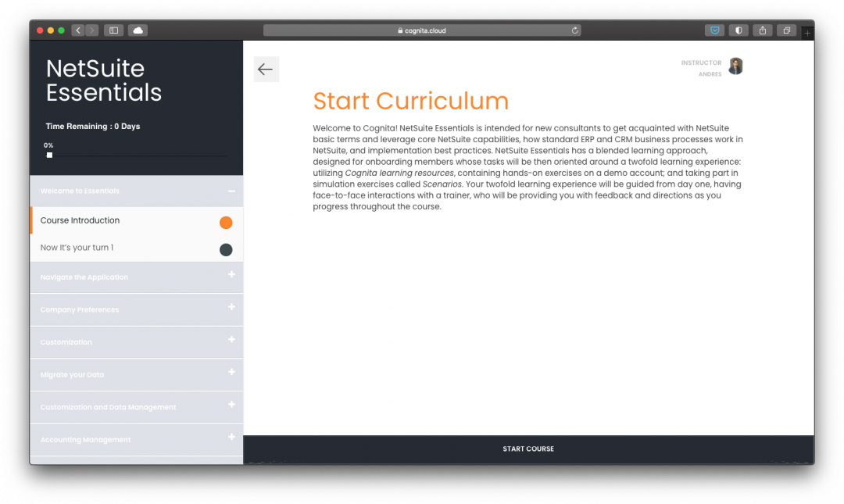Click the ANDRES instructor name

710,74
